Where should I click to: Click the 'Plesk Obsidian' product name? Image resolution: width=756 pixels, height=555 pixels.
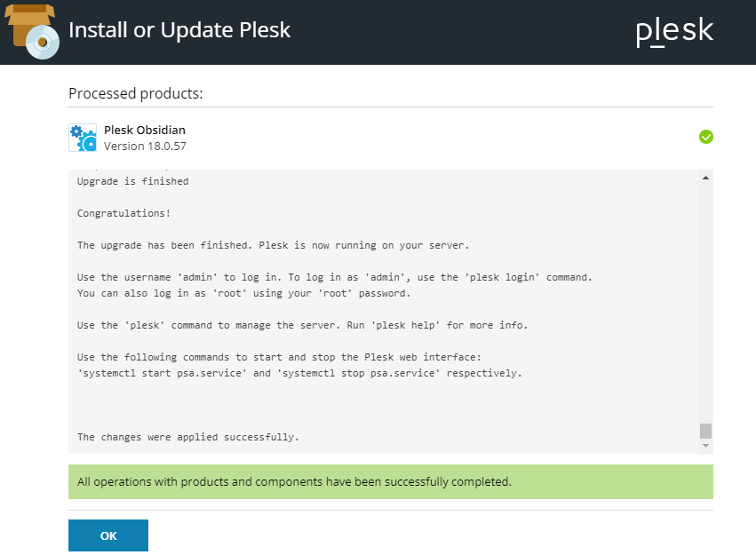pos(145,130)
